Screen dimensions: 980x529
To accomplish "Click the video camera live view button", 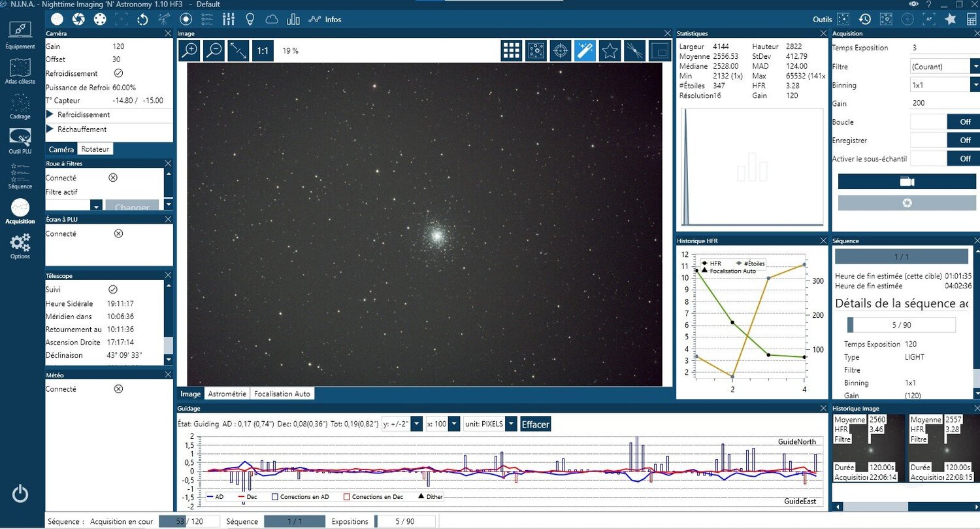I will pos(907,181).
